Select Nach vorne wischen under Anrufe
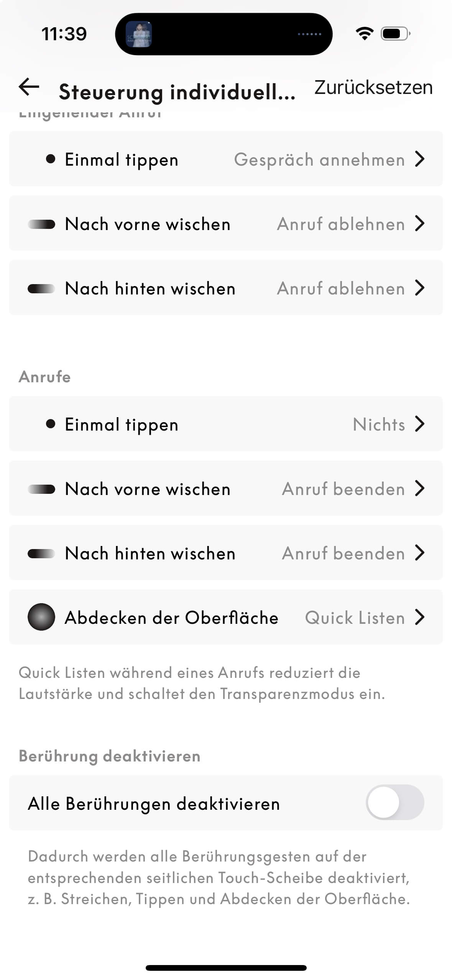This screenshot has width=452, height=980. [148, 489]
